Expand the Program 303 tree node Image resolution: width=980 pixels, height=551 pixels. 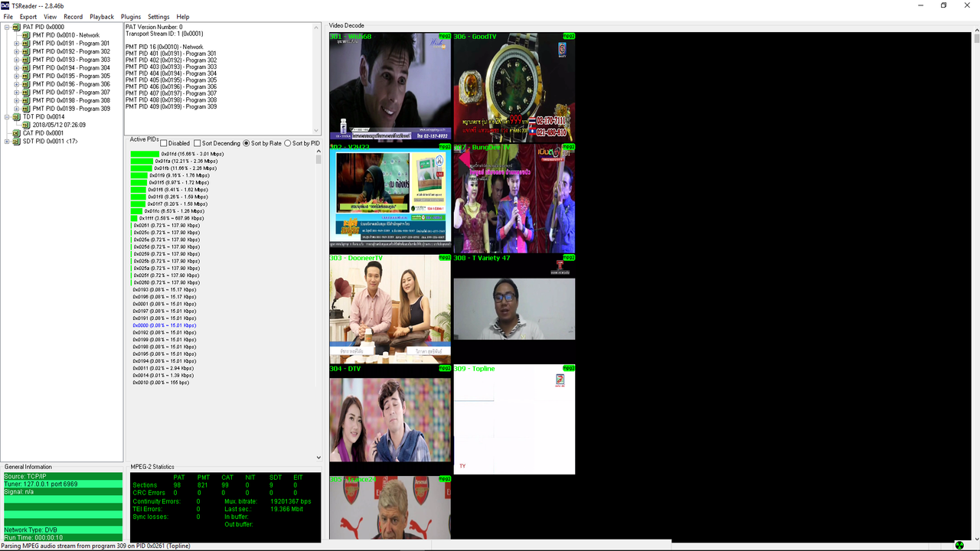coord(17,60)
